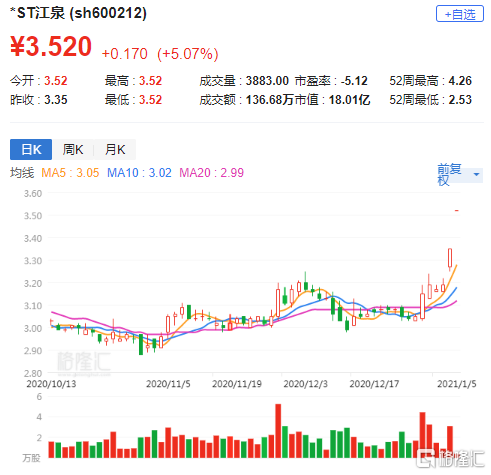Click the 2020/11/19 date axis label
Image resolution: width=491 pixels, height=475 pixels.
237,384
